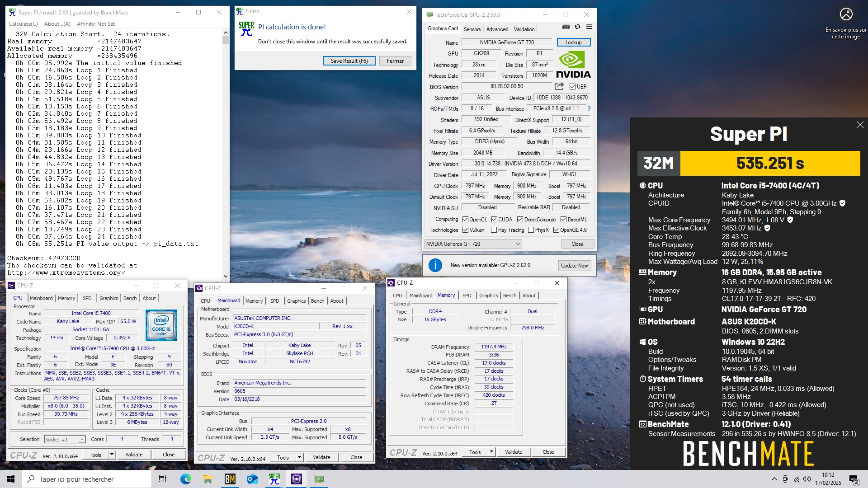Click the Affinity: Not Set menu item
The image size is (868, 488).
(x=96, y=24)
